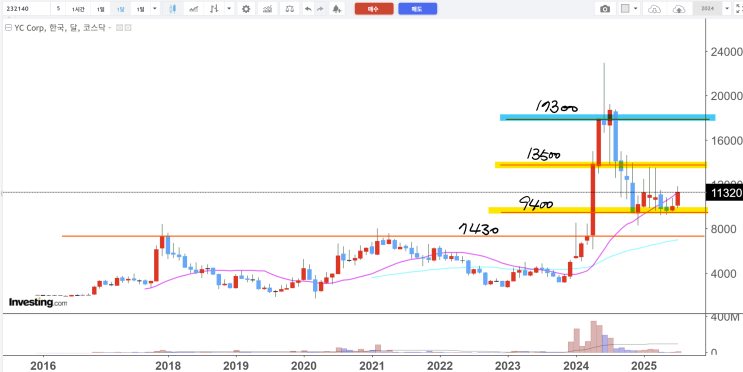Open the compare symbols scale icon
This screenshot has width=743, height=372.
tap(290, 9)
